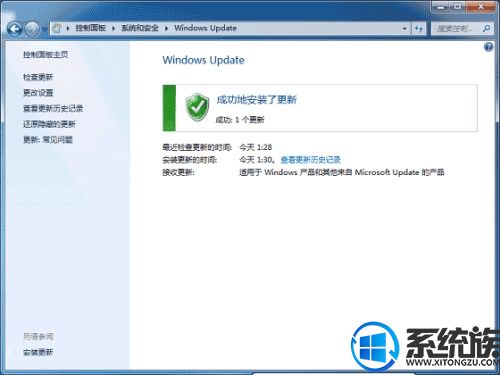The width and height of the screenshot is (500, 375).
Task: Click the 接收更新 label
Action: click(x=178, y=172)
